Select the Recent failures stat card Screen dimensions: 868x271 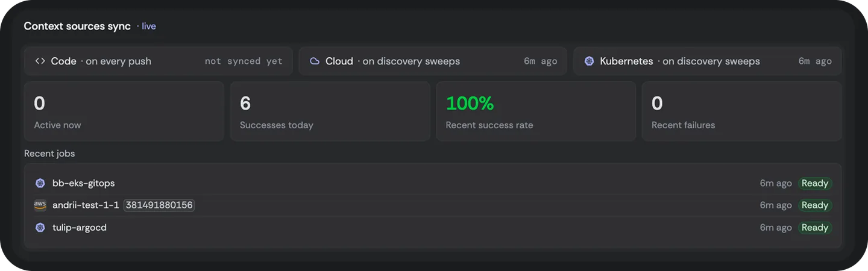[741, 111]
